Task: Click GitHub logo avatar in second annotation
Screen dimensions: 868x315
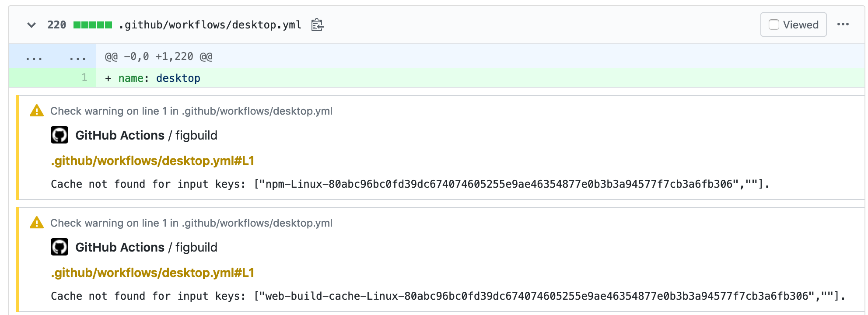Action: pos(59,247)
